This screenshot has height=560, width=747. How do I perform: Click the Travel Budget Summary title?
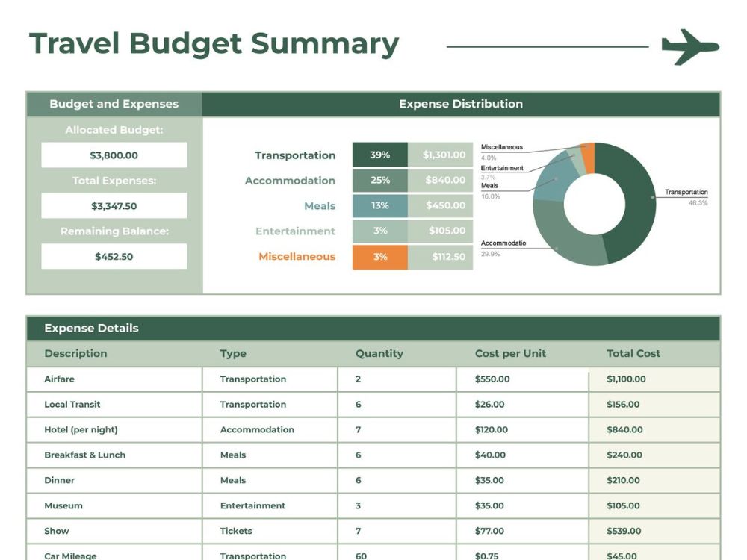(x=214, y=44)
